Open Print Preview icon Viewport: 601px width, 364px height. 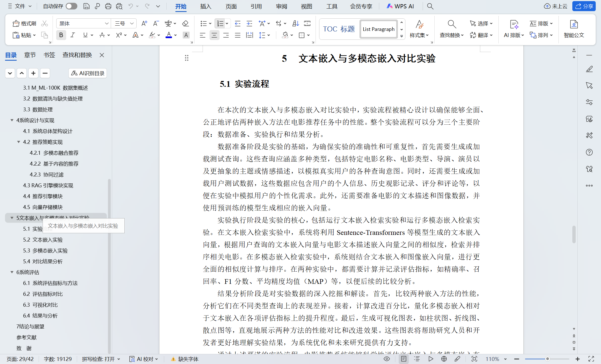tap(119, 6)
